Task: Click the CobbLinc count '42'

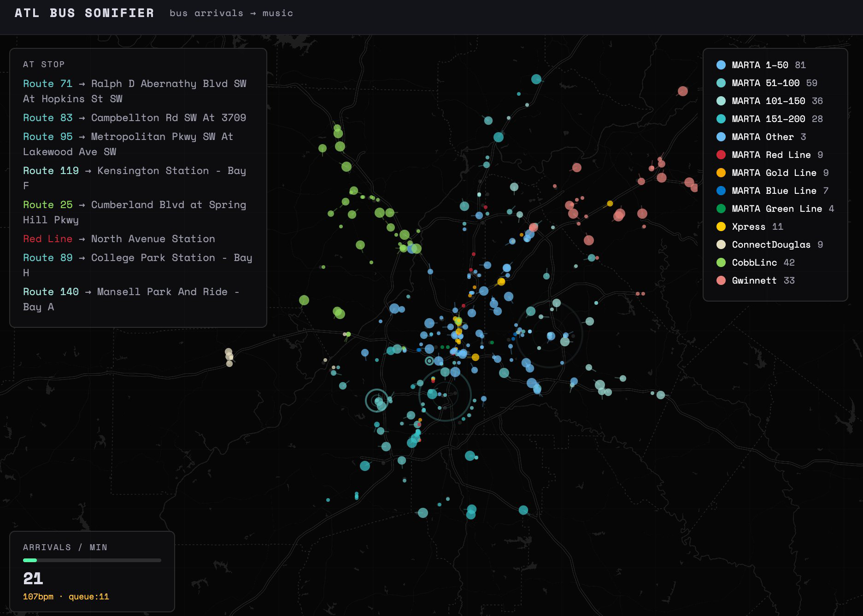Action: (x=789, y=262)
